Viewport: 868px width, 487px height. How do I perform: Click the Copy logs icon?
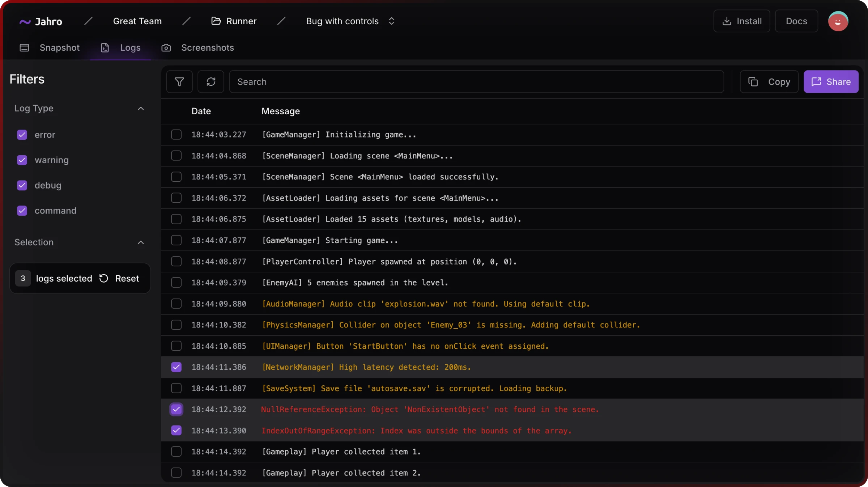pos(753,82)
